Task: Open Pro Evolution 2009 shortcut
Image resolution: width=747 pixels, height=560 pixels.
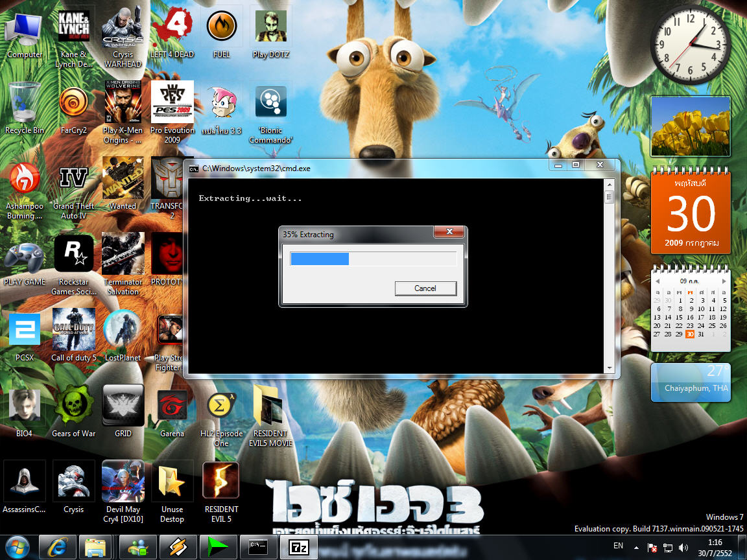Action: 172,113
